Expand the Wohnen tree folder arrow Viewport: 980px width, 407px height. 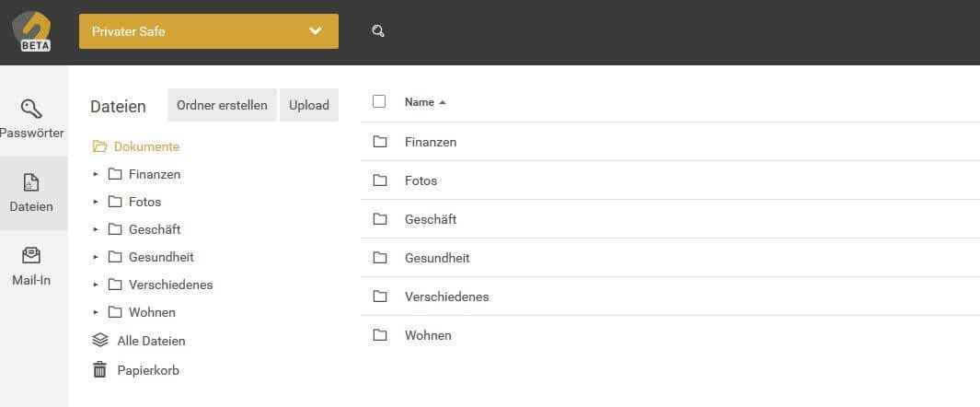pos(96,312)
